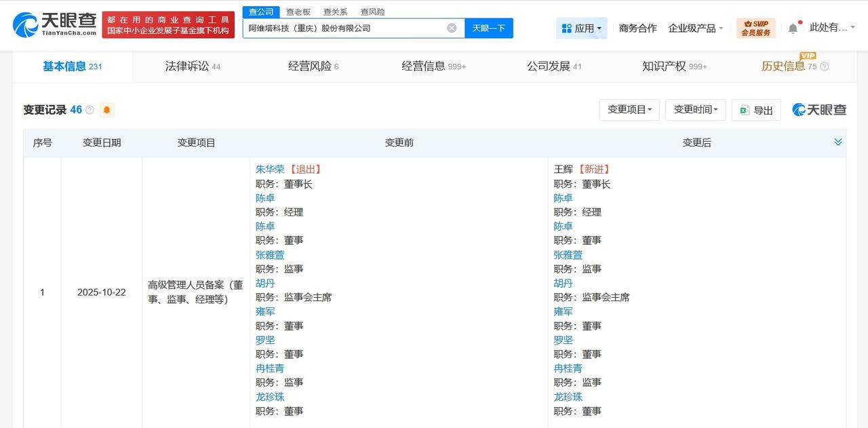The image size is (868, 428).
Task: Click the help icon beside 历史信息 75
Action: point(825,66)
